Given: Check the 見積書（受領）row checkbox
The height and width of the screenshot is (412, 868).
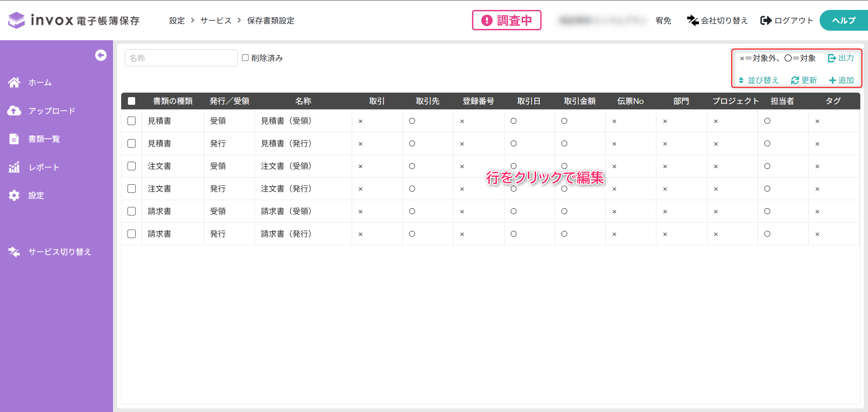Looking at the screenshot, I should click(132, 121).
